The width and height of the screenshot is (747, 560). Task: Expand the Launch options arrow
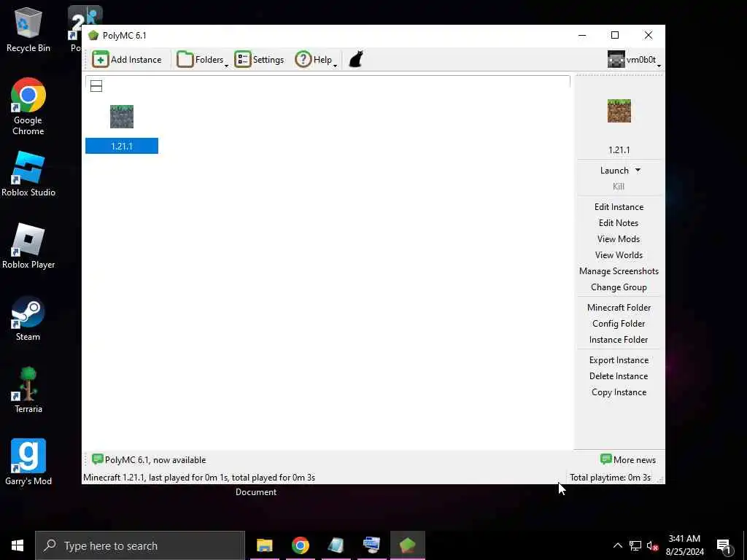tap(638, 170)
